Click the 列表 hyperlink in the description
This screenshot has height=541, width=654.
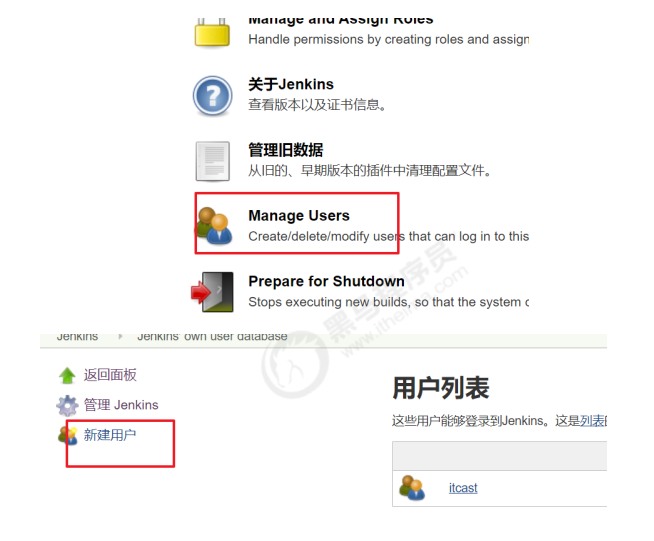point(593,421)
